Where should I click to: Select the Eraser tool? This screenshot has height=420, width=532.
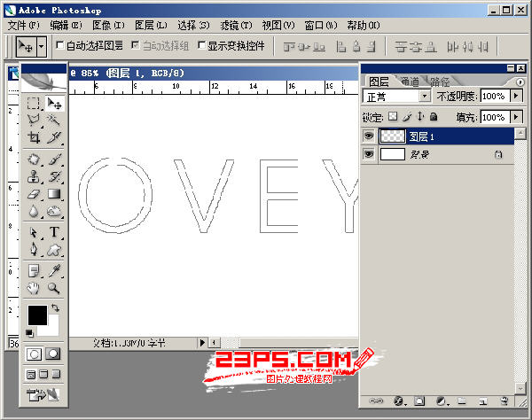34,193
